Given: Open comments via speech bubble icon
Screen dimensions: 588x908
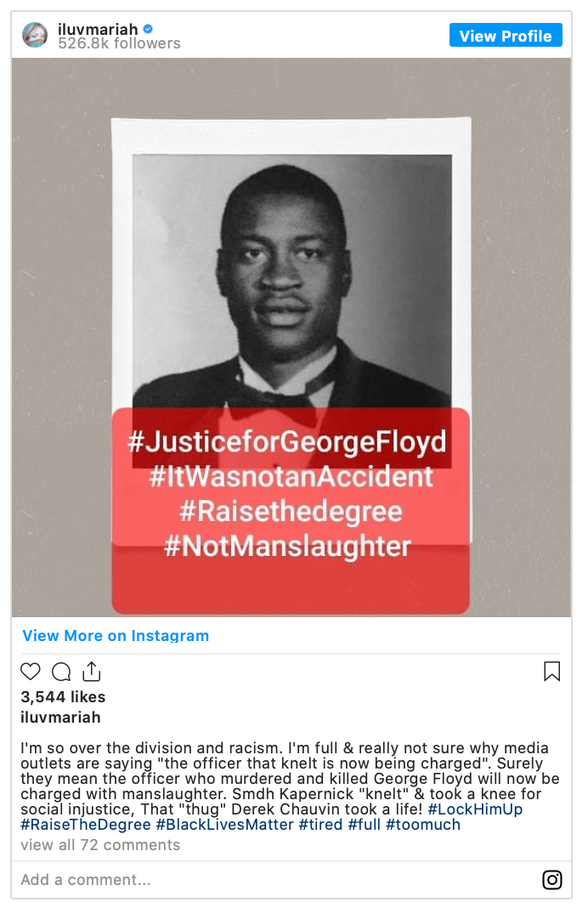Looking at the screenshot, I should [x=61, y=672].
